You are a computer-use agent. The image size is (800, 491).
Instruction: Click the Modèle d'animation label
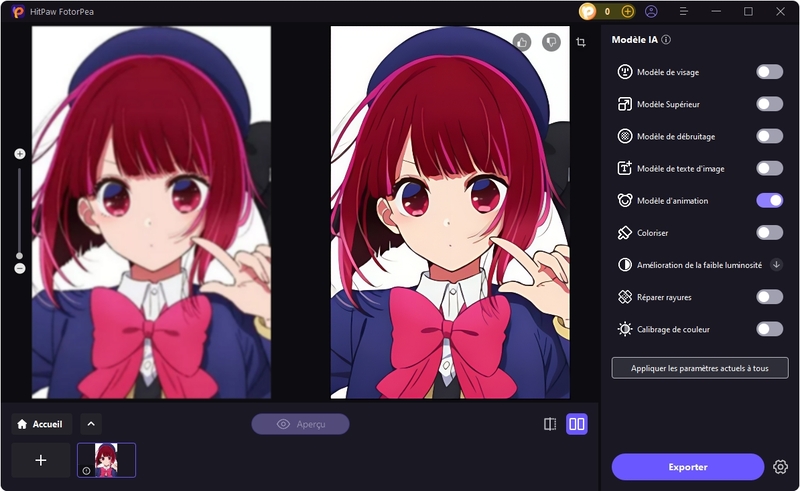672,201
